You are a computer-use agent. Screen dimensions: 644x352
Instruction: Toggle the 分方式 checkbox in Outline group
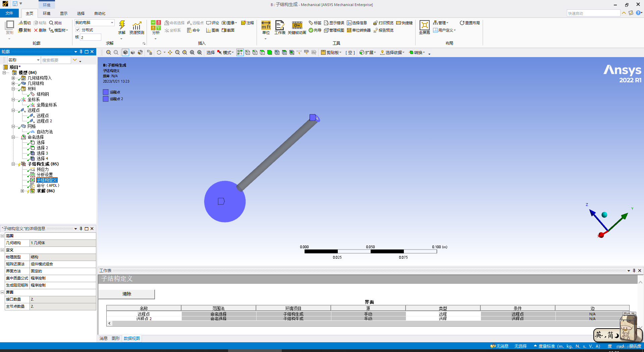77,30
